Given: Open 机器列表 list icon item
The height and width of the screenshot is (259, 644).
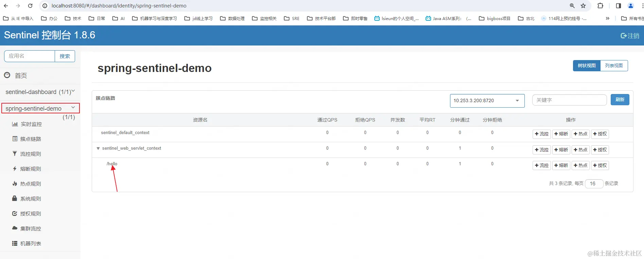Looking at the screenshot, I should (x=15, y=243).
